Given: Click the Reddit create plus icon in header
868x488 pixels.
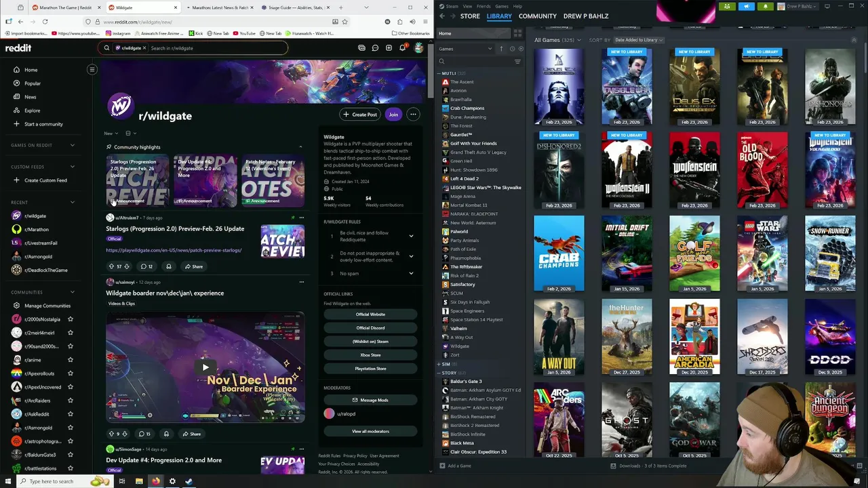Looking at the screenshot, I should click(389, 48).
